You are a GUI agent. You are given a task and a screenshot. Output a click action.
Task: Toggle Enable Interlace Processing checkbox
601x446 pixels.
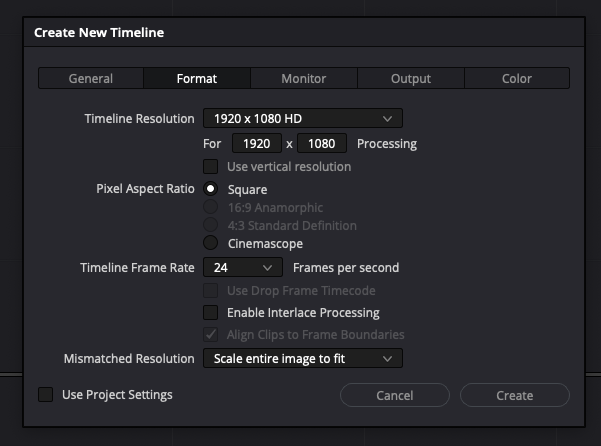(211, 313)
